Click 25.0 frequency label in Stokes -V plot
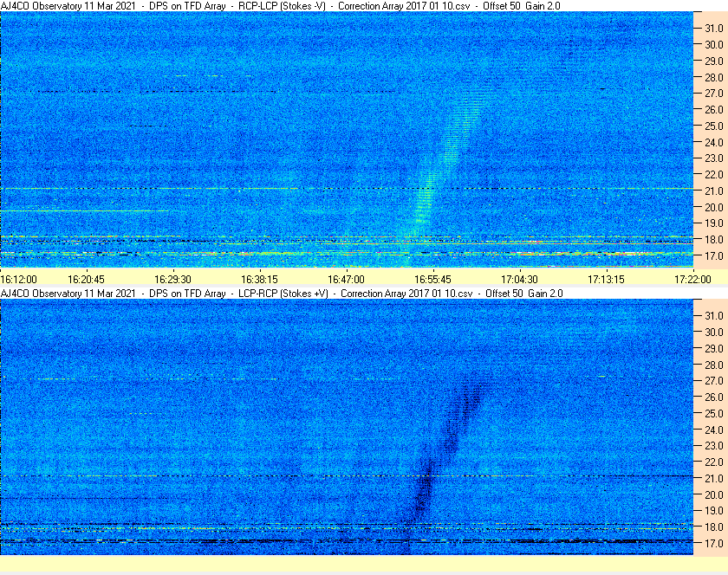 coord(714,126)
